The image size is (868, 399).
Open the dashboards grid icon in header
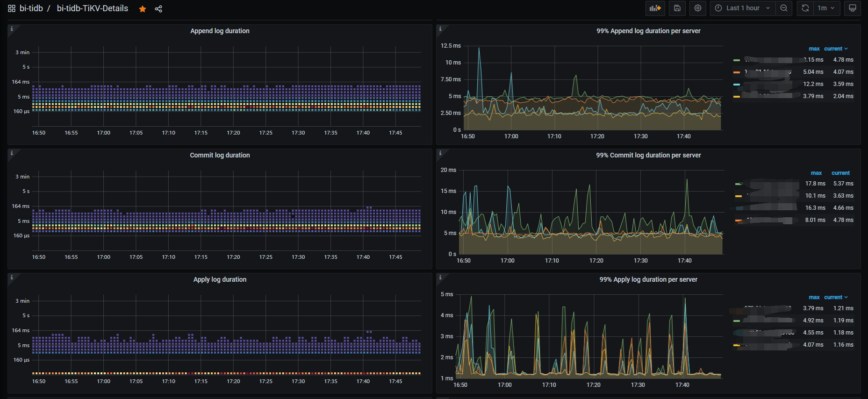pyautogui.click(x=12, y=8)
